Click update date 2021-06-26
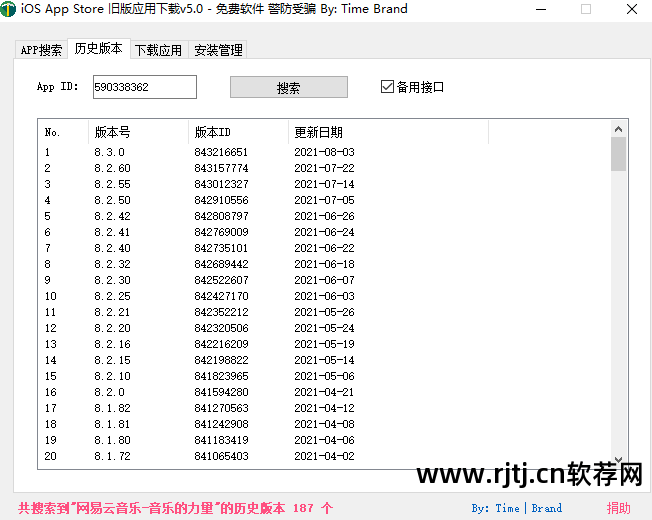The height and width of the screenshot is (520, 652). pyautogui.click(x=324, y=216)
